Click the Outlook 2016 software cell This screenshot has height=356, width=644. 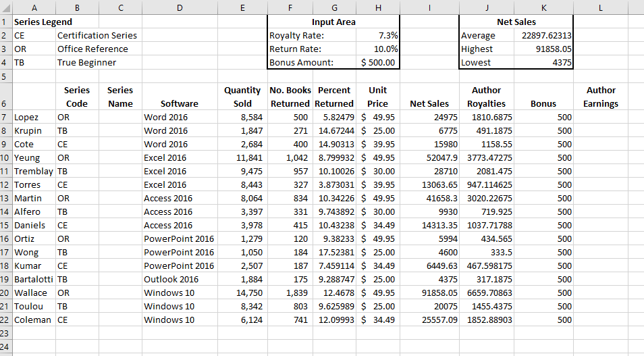point(179,279)
